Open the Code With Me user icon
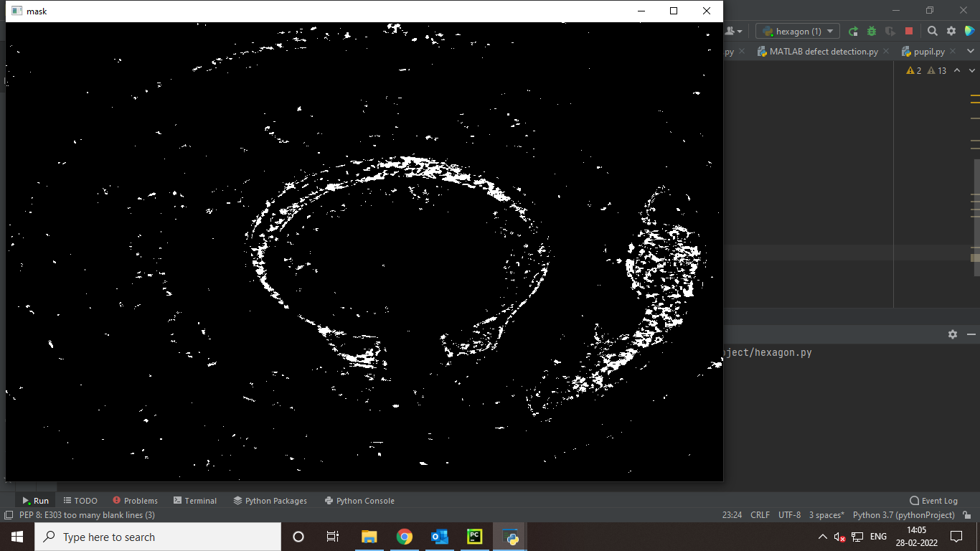Viewport: 980px width, 551px height. (733, 31)
